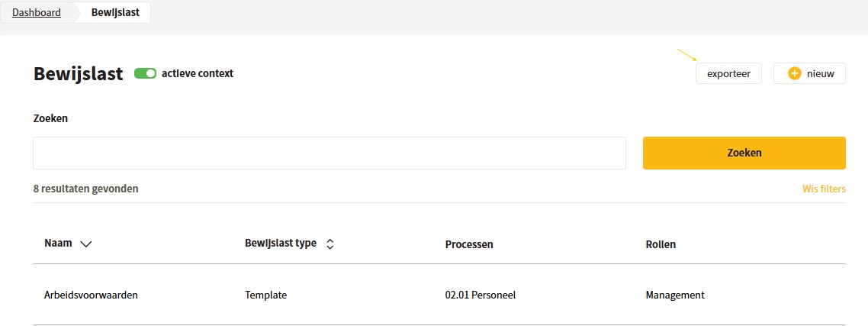Create a new item with nieuw button
The width and height of the screenshot is (868, 326).
(x=809, y=73)
